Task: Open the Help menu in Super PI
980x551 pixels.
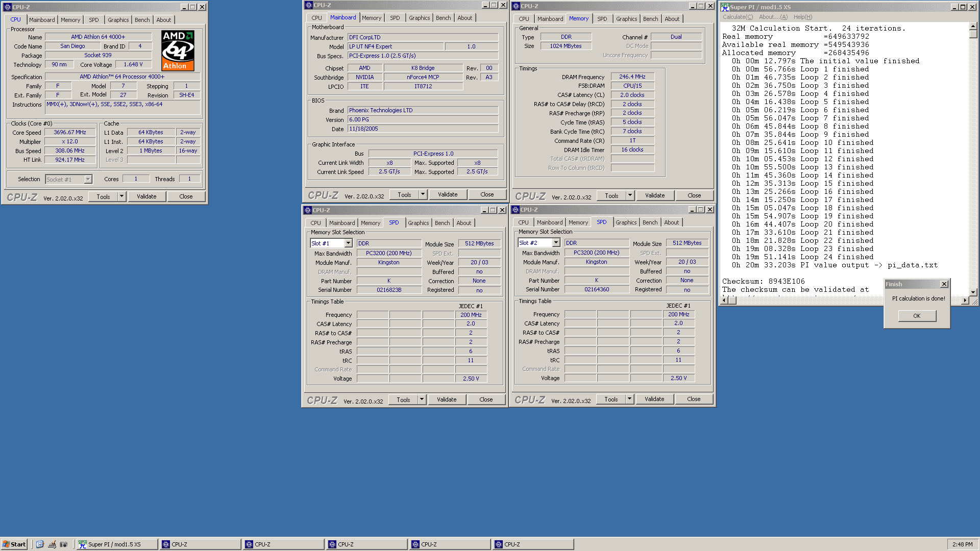Action: pos(803,17)
